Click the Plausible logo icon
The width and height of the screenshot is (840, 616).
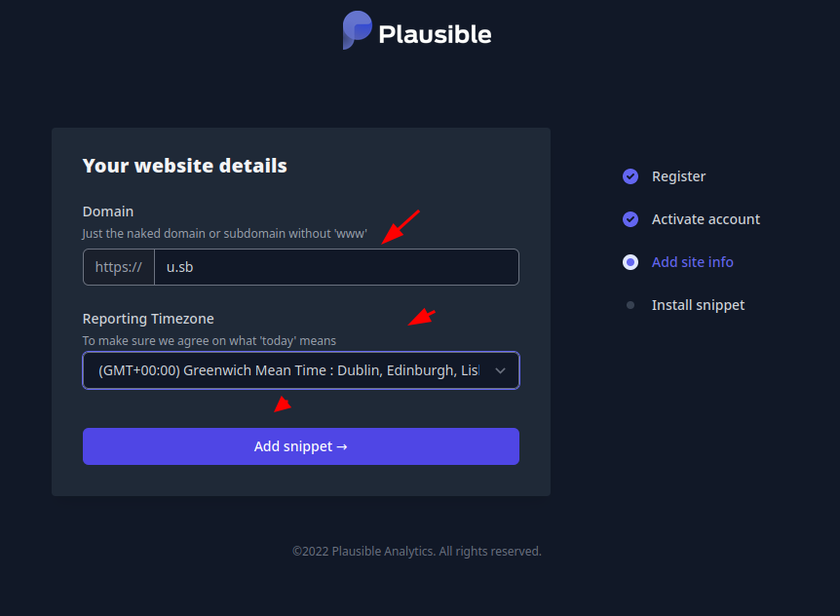click(x=357, y=30)
